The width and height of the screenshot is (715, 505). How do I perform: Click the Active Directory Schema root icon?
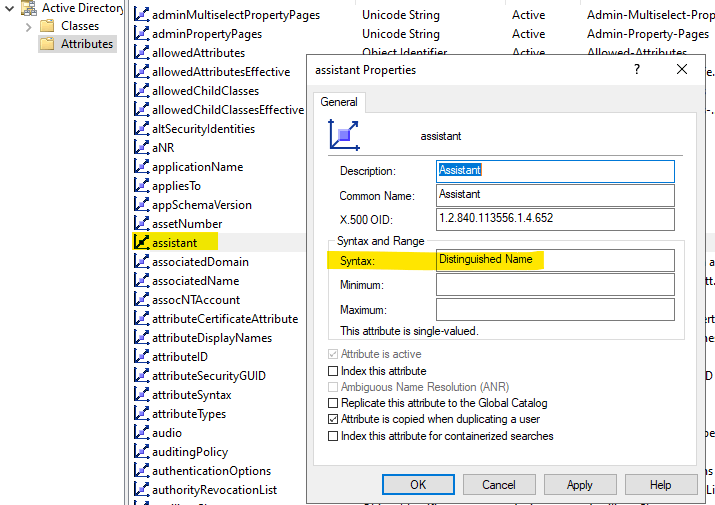click(x=28, y=8)
